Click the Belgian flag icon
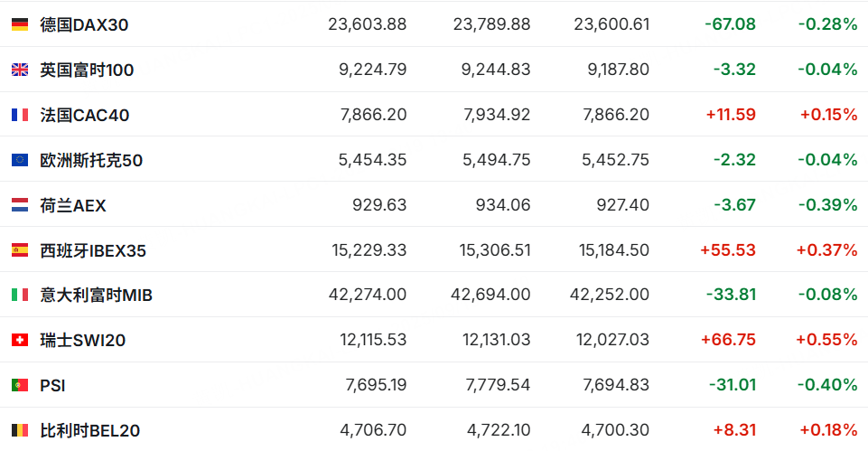868x451 pixels. tap(20, 430)
